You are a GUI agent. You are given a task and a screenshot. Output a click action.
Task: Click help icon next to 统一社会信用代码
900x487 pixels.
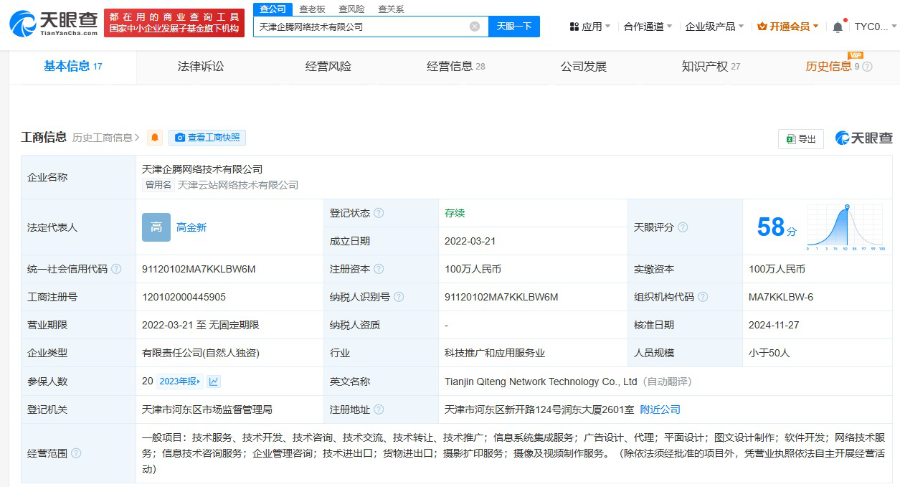coord(116,269)
